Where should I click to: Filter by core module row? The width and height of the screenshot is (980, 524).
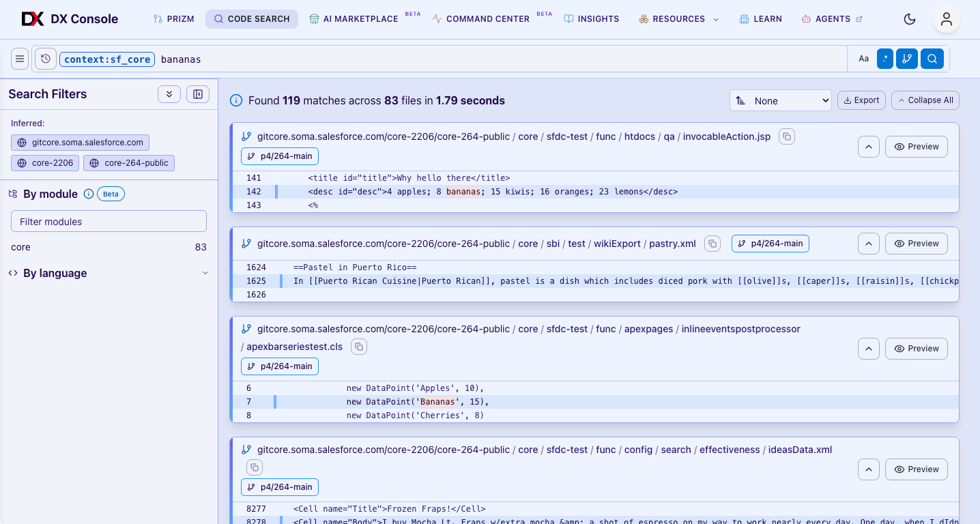click(109, 247)
